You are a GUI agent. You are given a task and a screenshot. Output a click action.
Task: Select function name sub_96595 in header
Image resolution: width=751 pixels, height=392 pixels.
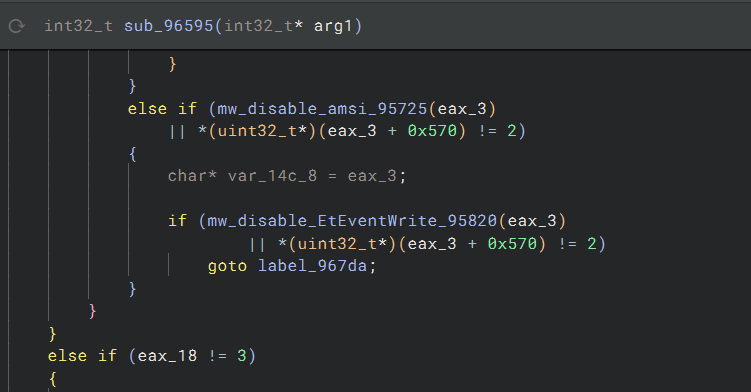tap(168, 26)
